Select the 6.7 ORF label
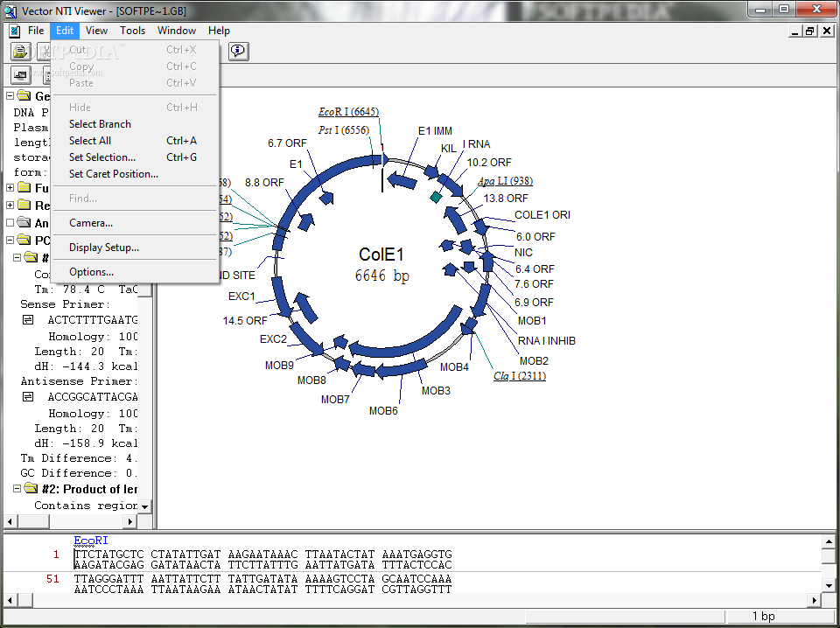This screenshot has width=840, height=628. [287, 143]
